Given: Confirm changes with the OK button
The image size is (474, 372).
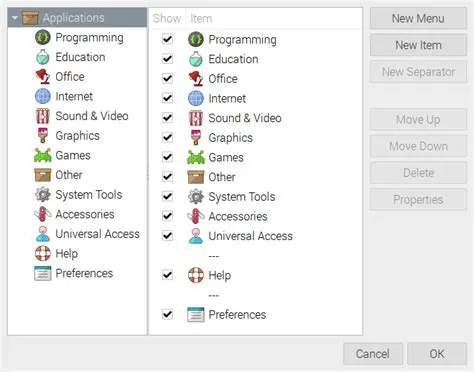Looking at the screenshot, I should pos(437,354).
